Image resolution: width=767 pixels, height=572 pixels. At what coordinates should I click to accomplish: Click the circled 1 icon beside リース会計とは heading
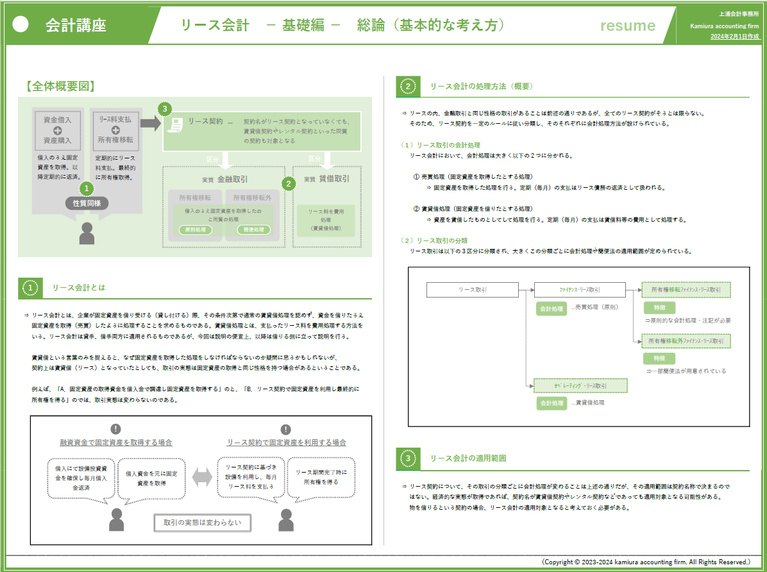[x=30, y=288]
